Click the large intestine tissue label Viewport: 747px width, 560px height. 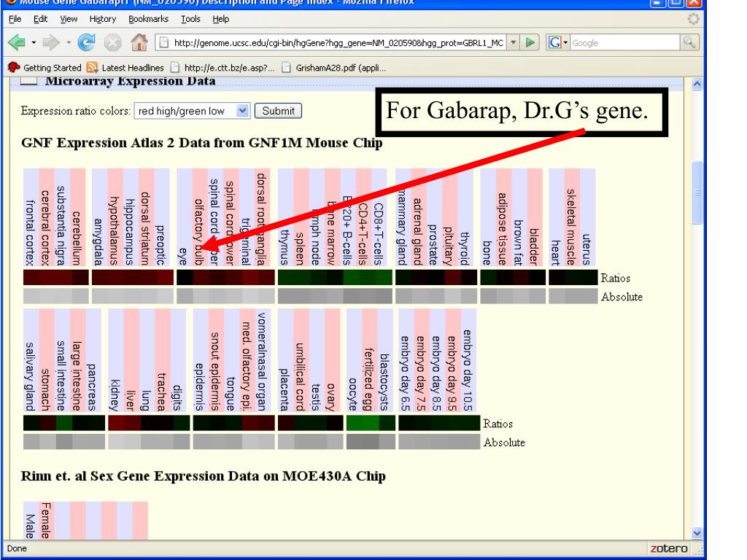click(x=77, y=376)
